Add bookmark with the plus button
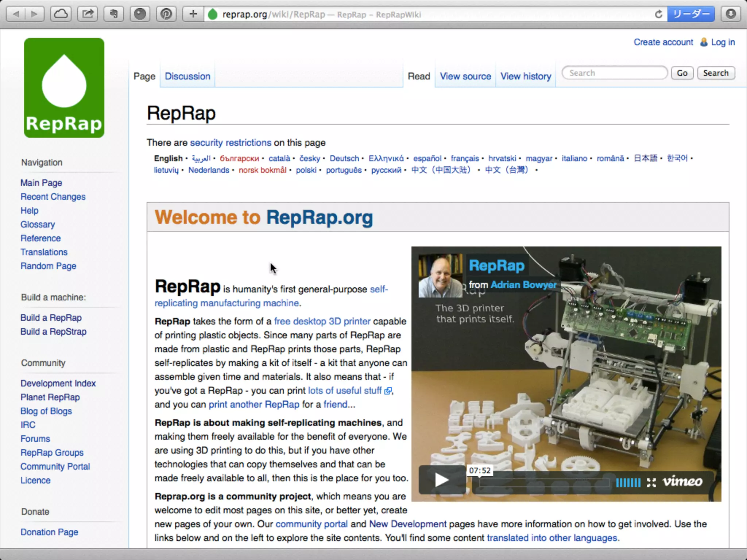Screen dimensions: 747x560 coord(193,14)
